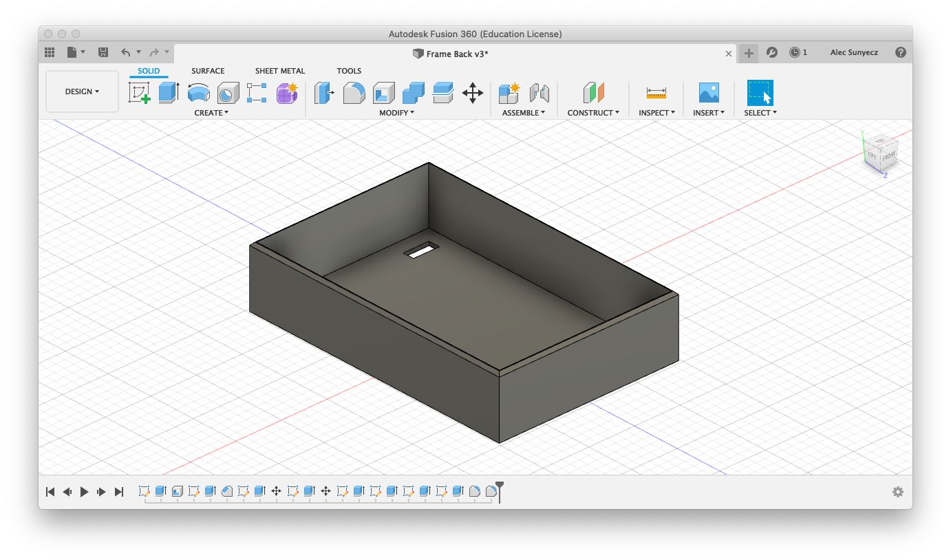951x560 pixels.
Task: Switch to the SURFACE tab
Action: pos(208,71)
